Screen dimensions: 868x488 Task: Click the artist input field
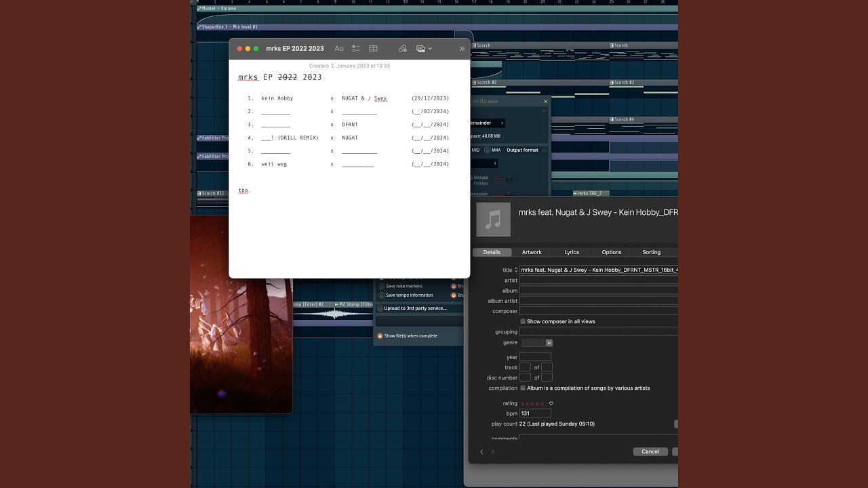tap(599, 281)
